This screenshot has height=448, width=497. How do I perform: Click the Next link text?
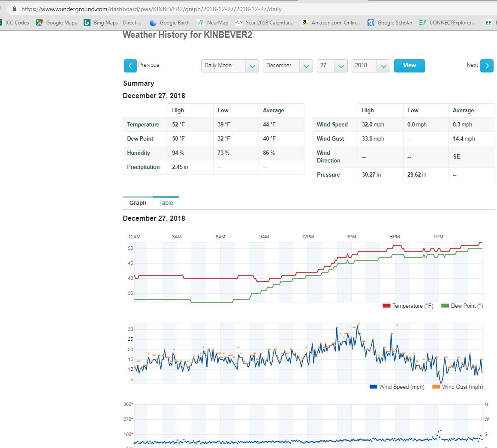tap(472, 65)
